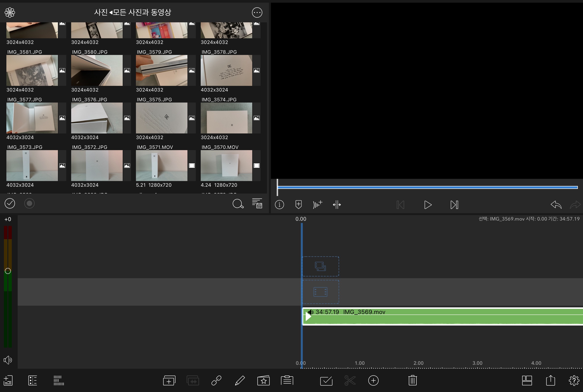This screenshot has height=392, width=583.
Task: Expand the "사진 ◂모든 사진과 동영상" source menu
Action: tap(132, 12)
